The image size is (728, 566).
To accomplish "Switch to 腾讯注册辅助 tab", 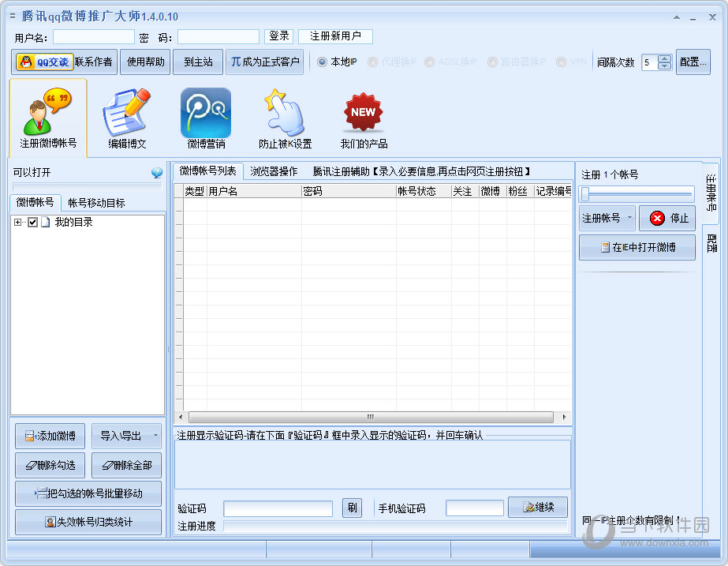I will (x=421, y=171).
